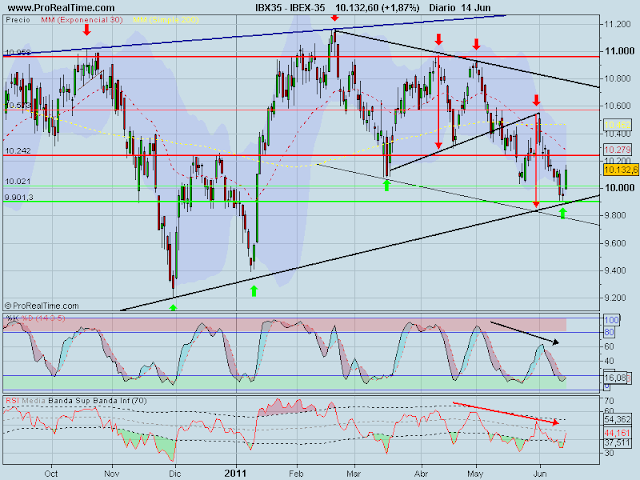
Task: Click the 14 Jun date in header
Action: [476, 7]
